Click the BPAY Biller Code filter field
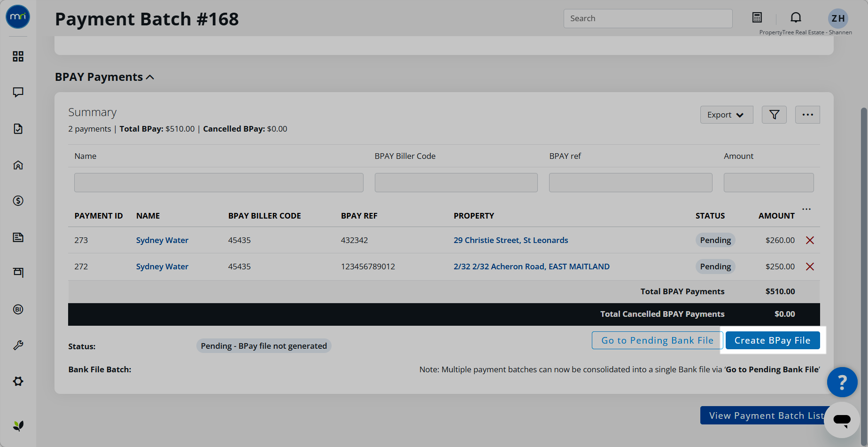The width and height of the screenshot is (868, 447). pyautogui.click(x=456, y=182)
